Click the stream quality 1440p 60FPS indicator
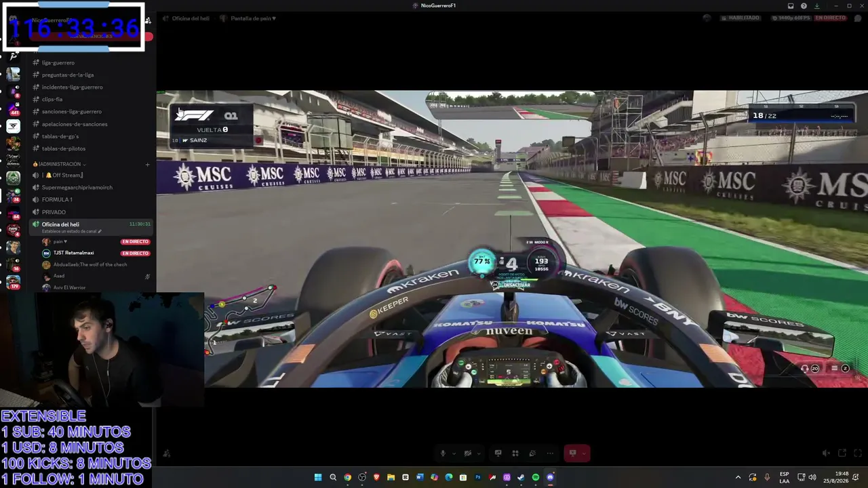Screen dimensions: 868x488 [x=790, y=18]
